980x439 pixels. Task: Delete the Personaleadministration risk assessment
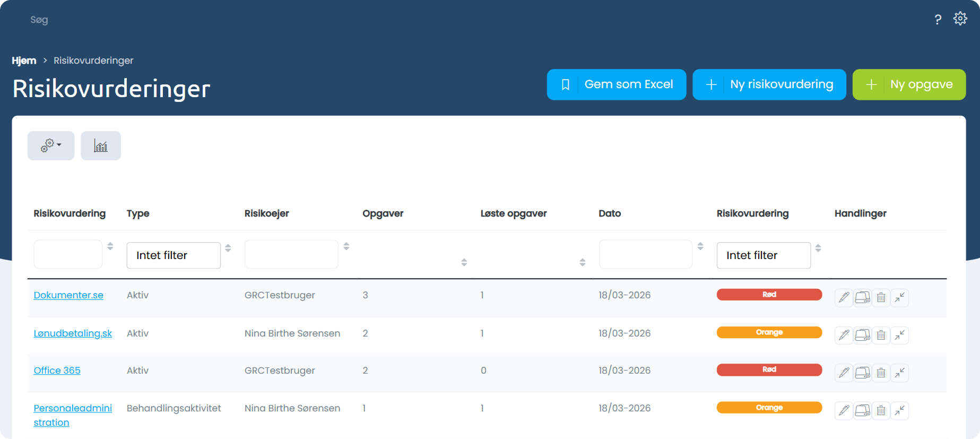click(881, 410)
